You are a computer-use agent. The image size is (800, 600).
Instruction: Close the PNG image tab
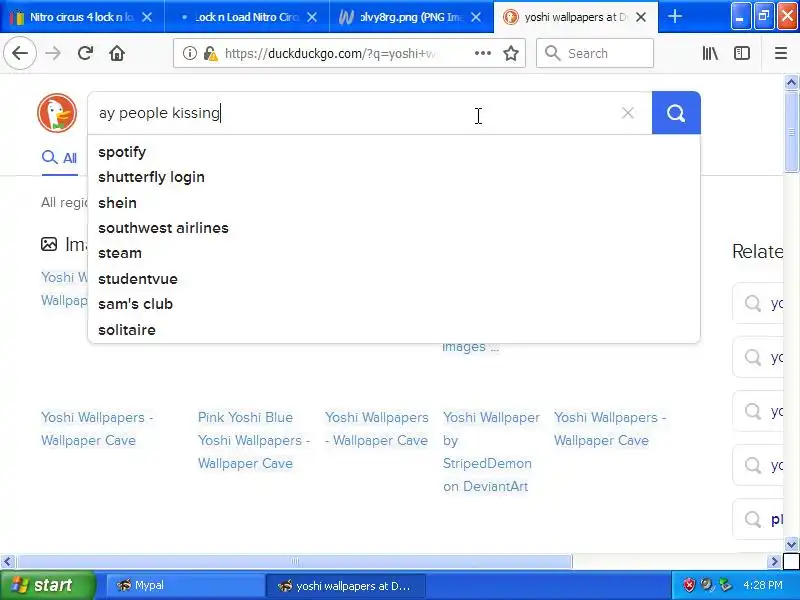(476, 17)
